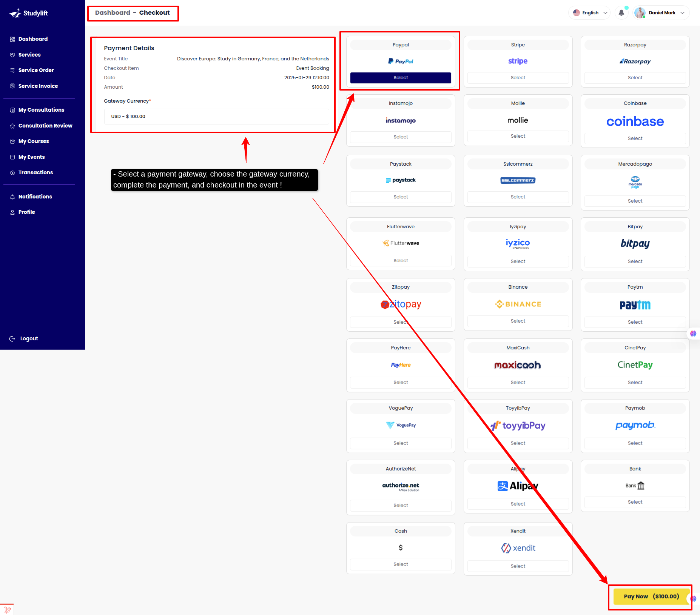The height and width of the screenshot is (615, 700).
Task: Choose Select under Bank
Action: point(635,502)
